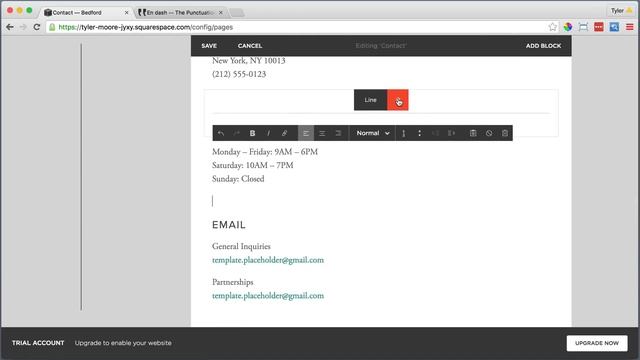
Task: Click the squarespace URL address bar
Action: pos(302,27)
